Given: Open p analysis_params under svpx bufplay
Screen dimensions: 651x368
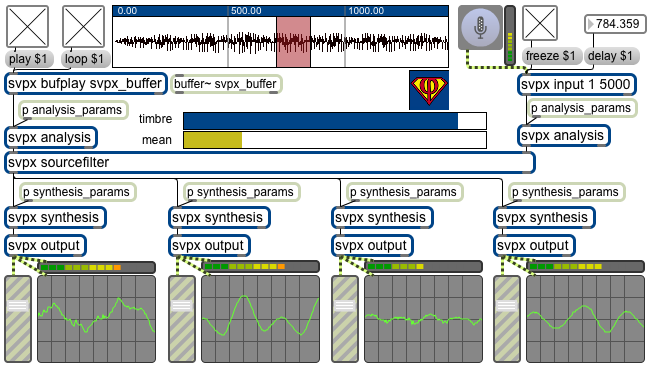Looking at the screenshot, I should click(73, 110).
